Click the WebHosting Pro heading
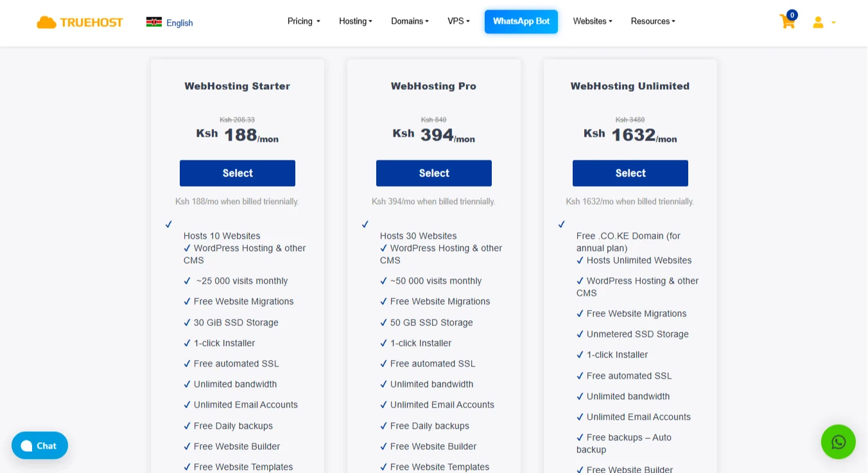 (434, 86)
